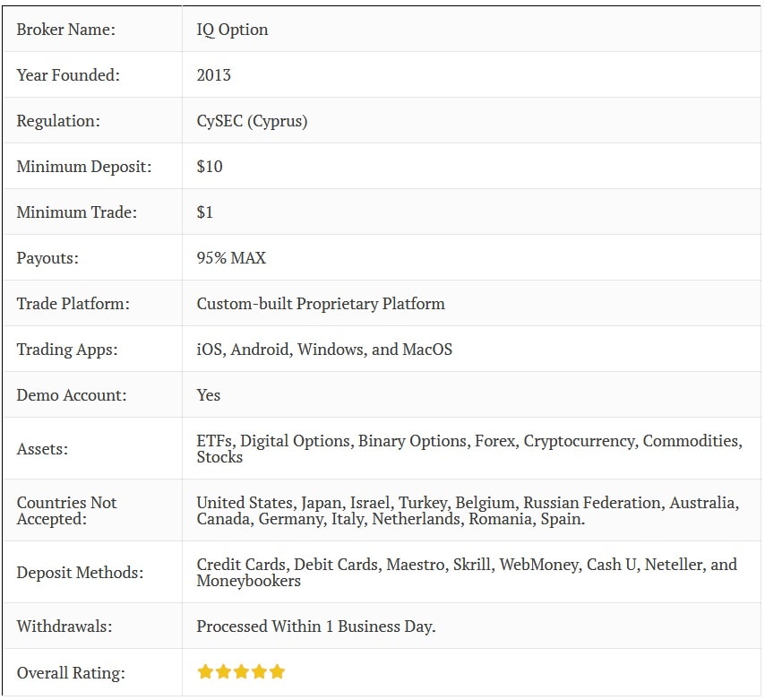Viewport: 765px width, 700px height.
Task: Click the $1 minimum trade value
Action: pos(204,212)
